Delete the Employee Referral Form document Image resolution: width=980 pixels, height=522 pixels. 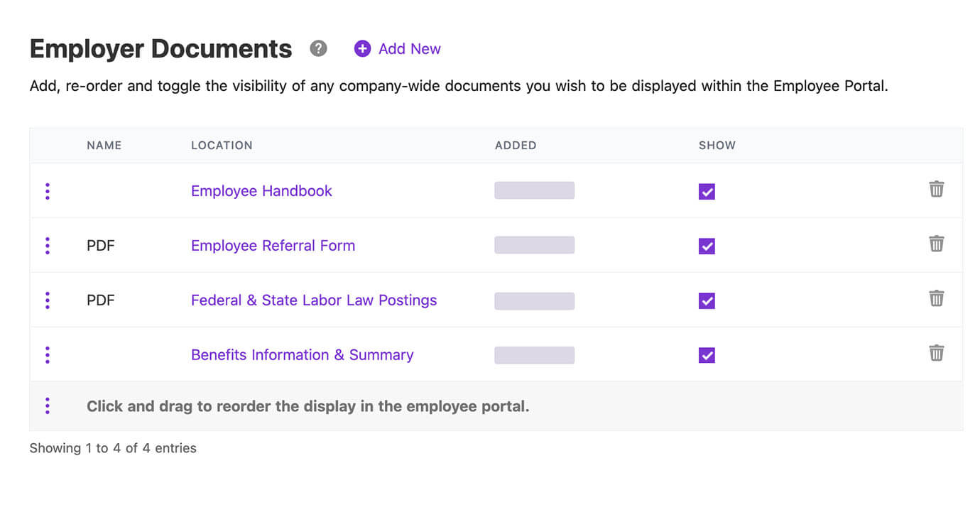click(936, 244)
